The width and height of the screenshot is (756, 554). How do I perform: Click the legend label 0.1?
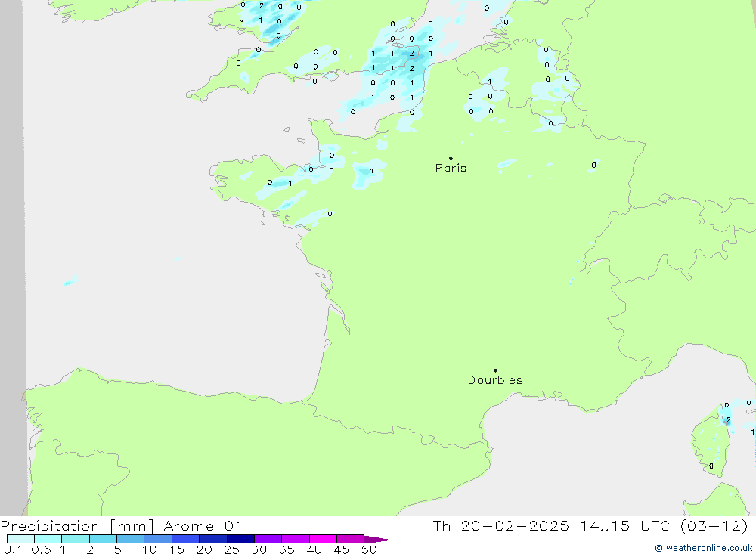pos(13,549)
